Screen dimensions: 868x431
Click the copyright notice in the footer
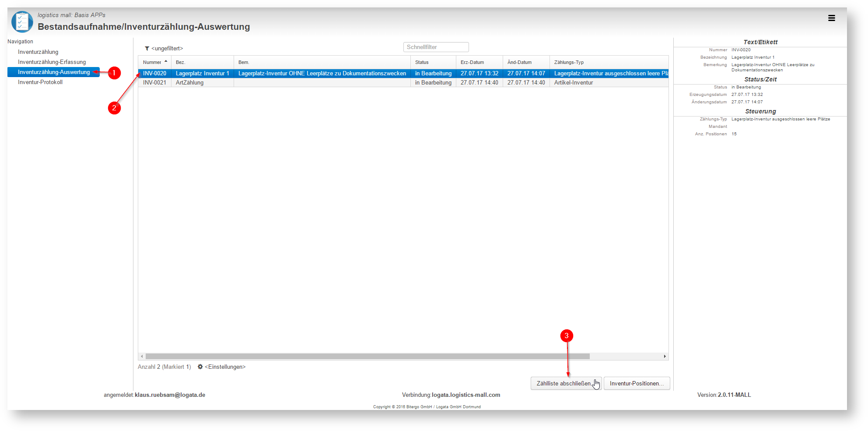(x=427, y=407)
